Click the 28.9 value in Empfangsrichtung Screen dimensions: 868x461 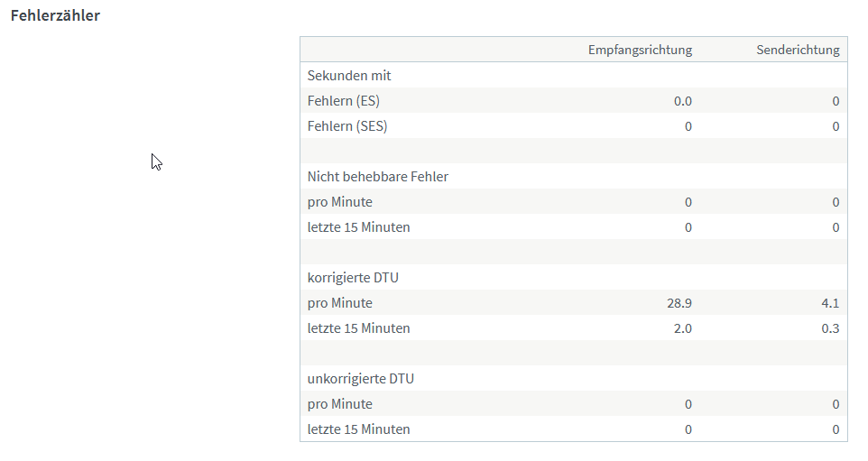tap(679, 303)
